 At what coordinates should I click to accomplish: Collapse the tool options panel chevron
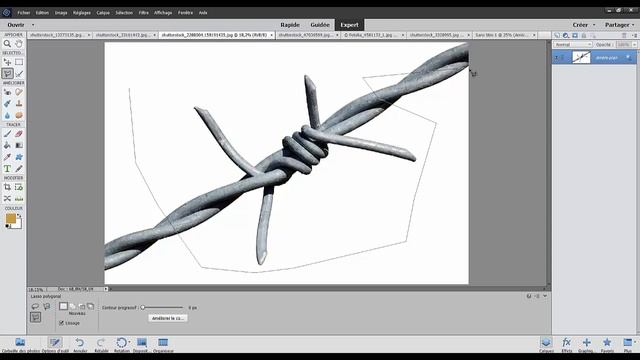coord(545,296)
